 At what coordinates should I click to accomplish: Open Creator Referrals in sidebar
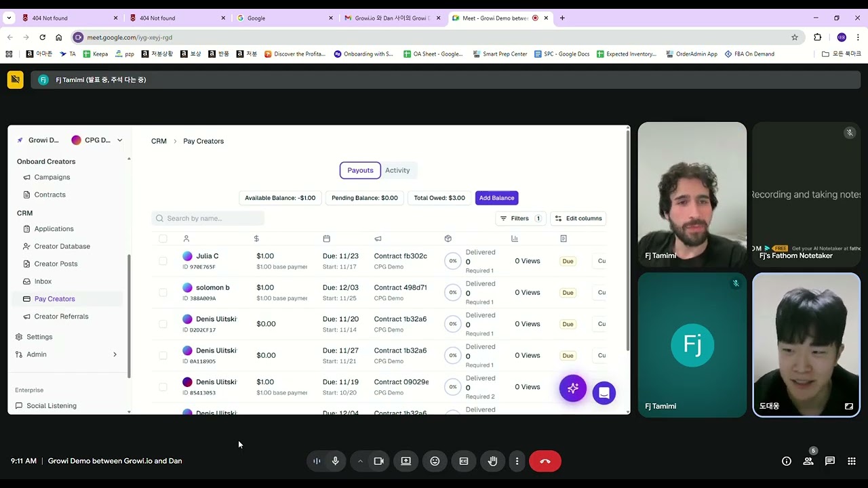tap(61, 317)
